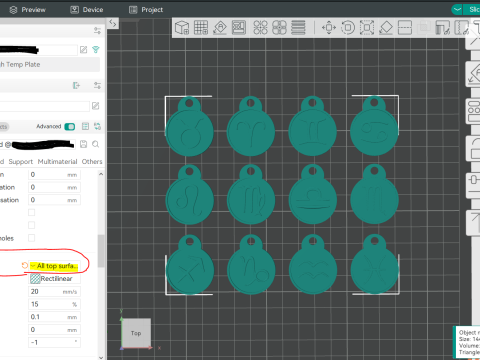
Task: Open the Variable layer height tool
Action: pos(298,28)
